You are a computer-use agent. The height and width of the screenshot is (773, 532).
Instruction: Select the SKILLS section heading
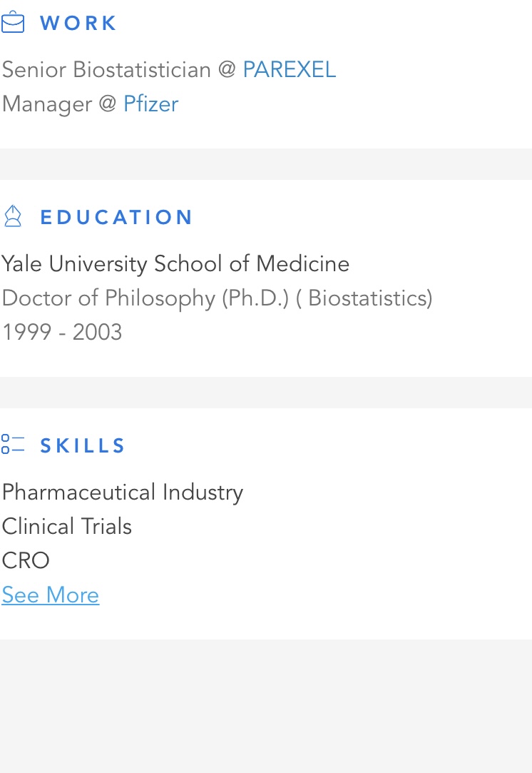pos(82,445)
